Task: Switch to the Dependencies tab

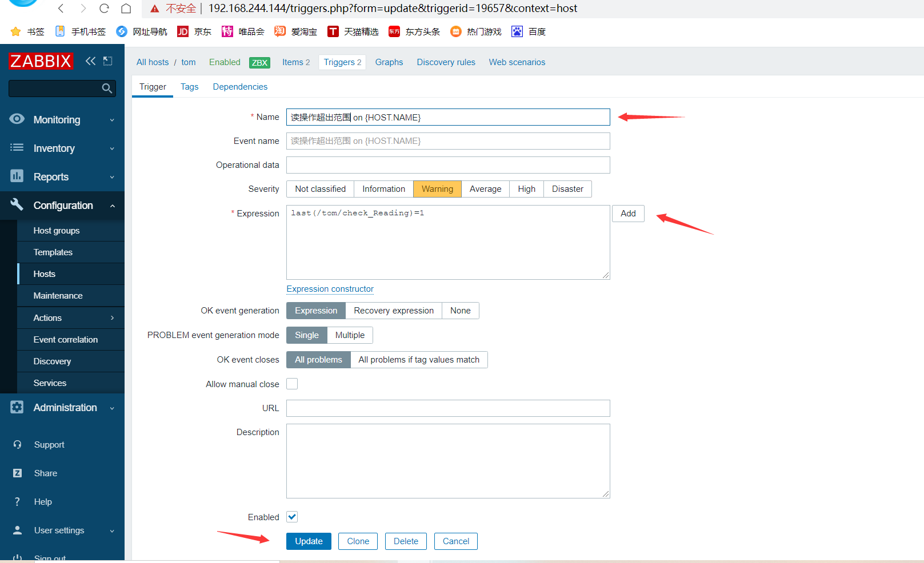Action: click(x=240, y=87)
